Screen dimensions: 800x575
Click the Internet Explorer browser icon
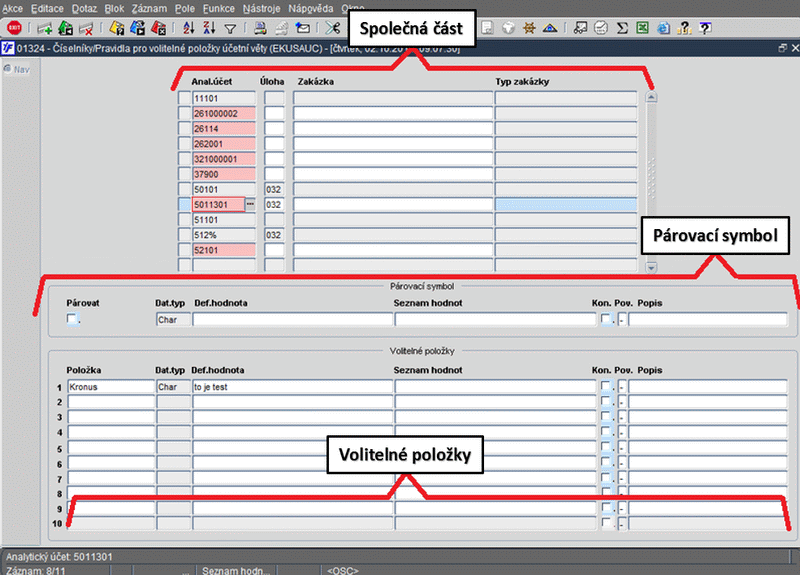pos(663,28)
